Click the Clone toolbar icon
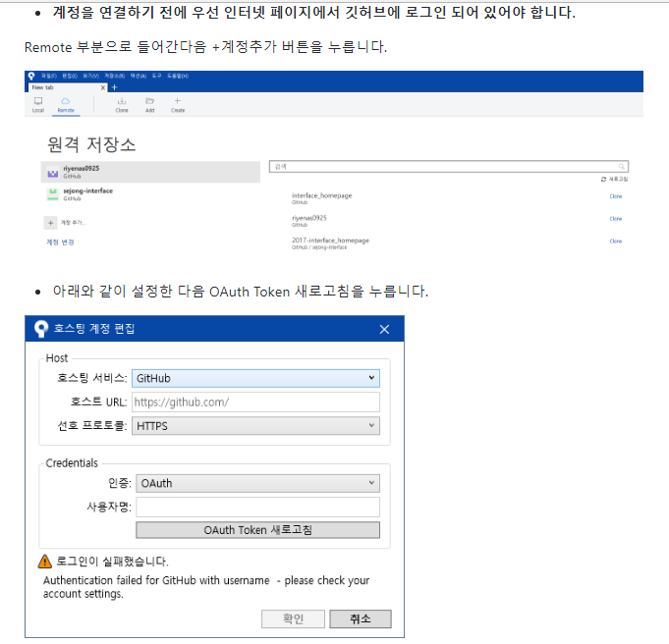 click(122, 104)
